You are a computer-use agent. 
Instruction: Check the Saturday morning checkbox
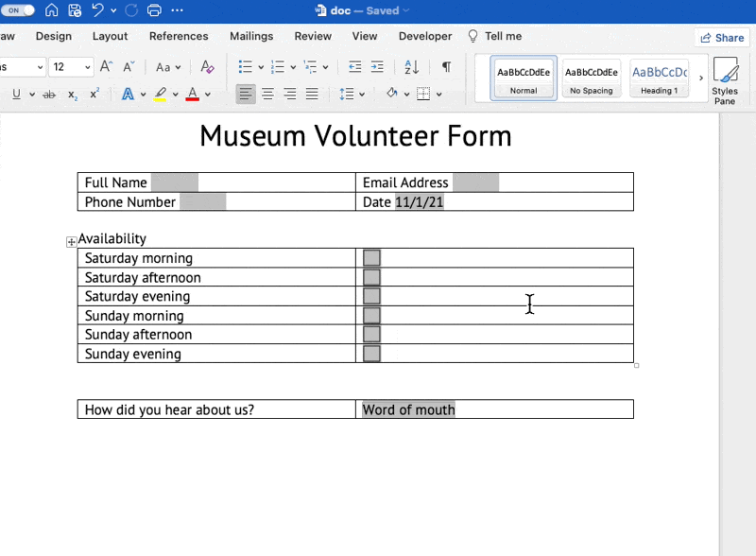(x=372, y=258)
